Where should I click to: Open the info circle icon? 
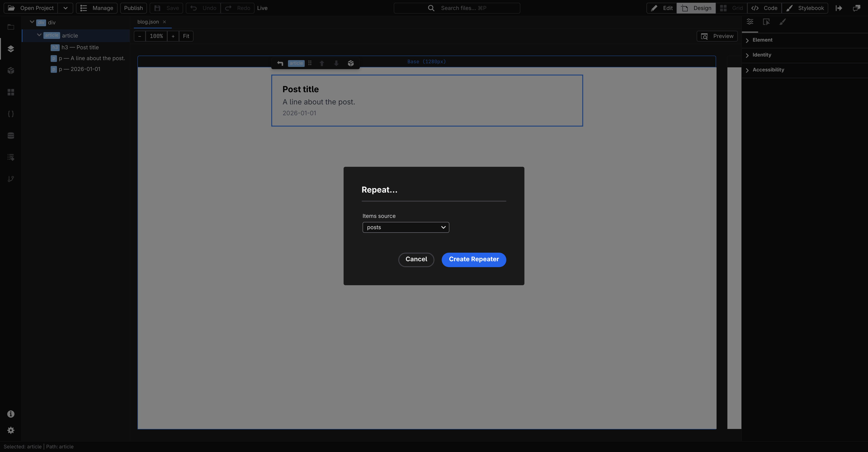[11, 414]
